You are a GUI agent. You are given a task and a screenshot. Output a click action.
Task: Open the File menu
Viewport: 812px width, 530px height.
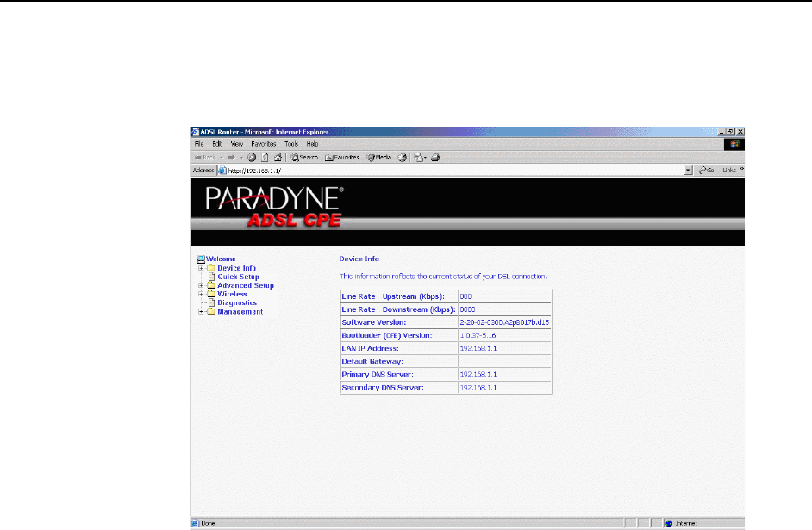pos(198,143)
